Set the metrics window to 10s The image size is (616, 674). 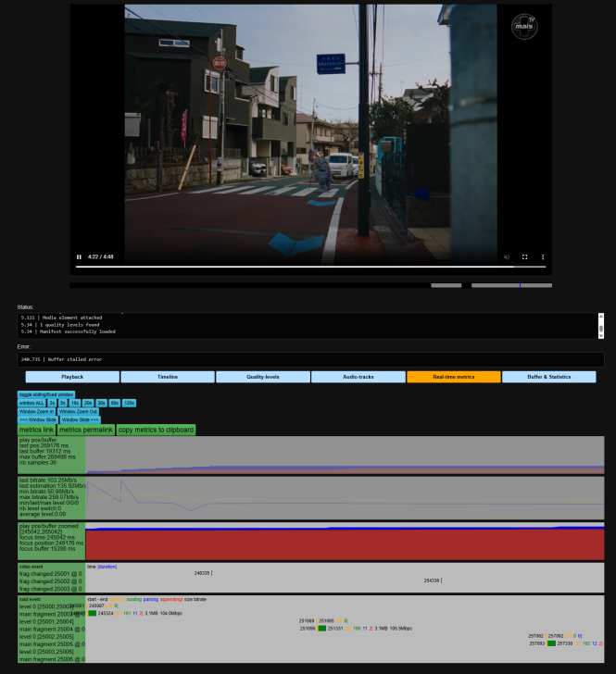coord(75,404)
